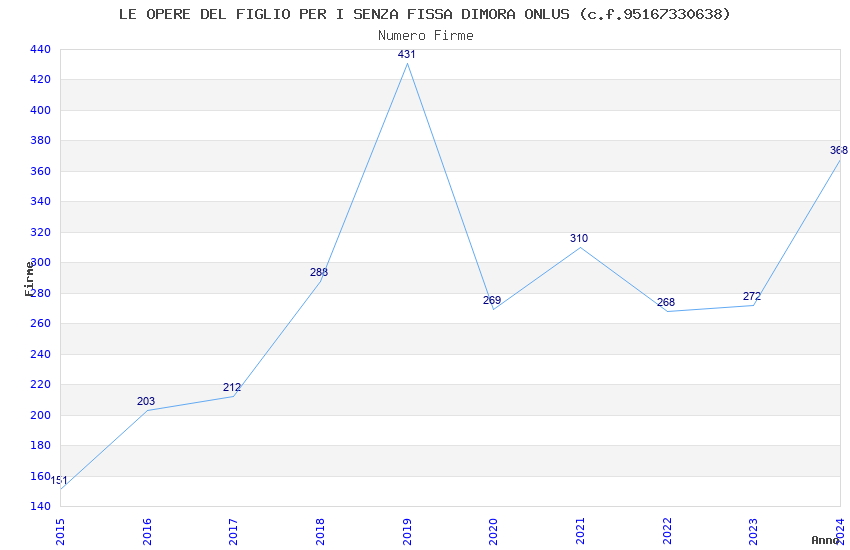Image resolution: width=850 pixels, height=550 pixels.
Task: Select the 268 data label at 2022
Action: point(666,302)
